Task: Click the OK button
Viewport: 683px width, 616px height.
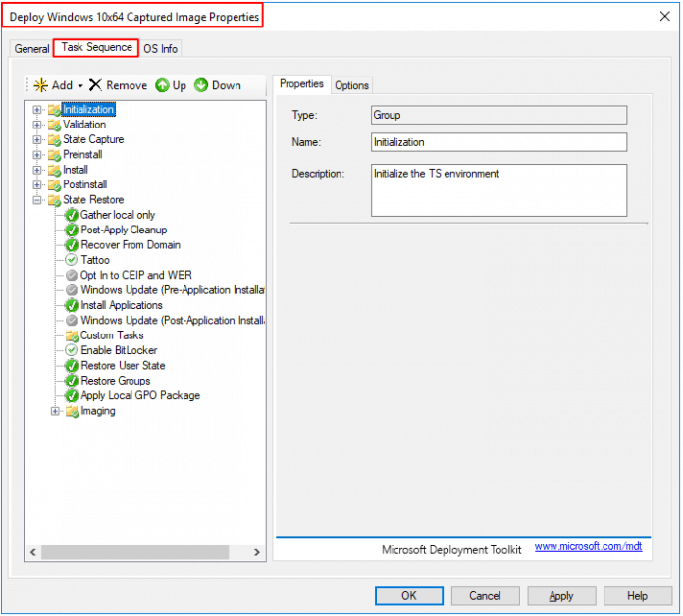Action: (409, 595)
